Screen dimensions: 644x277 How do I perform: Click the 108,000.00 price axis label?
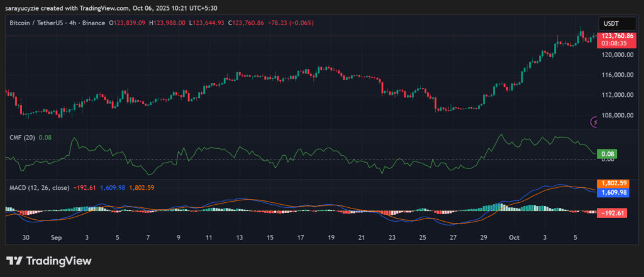(617, 116)
